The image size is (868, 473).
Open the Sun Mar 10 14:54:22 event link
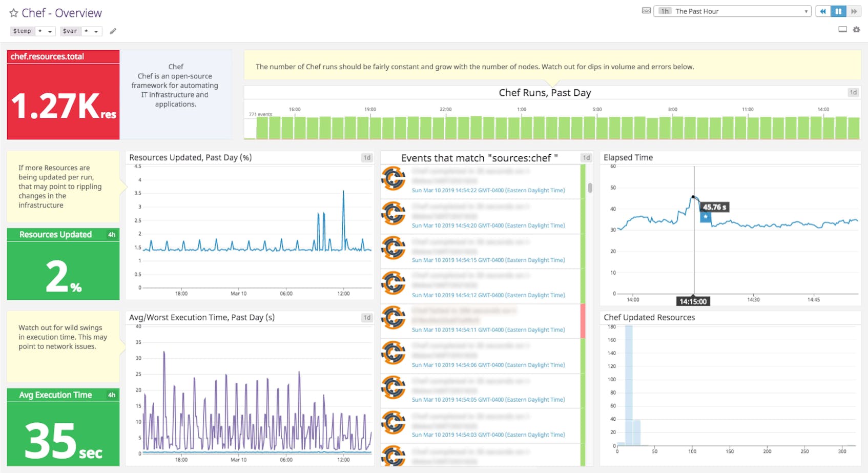[x=487, y=190]
